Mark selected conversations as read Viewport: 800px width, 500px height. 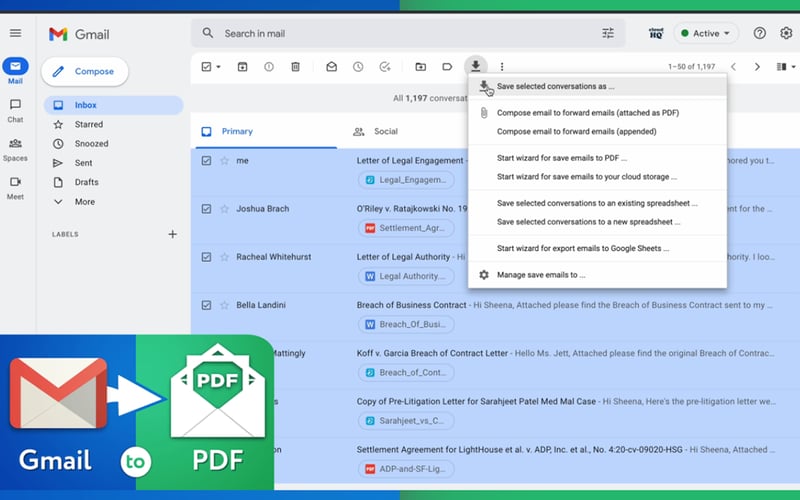332,67
